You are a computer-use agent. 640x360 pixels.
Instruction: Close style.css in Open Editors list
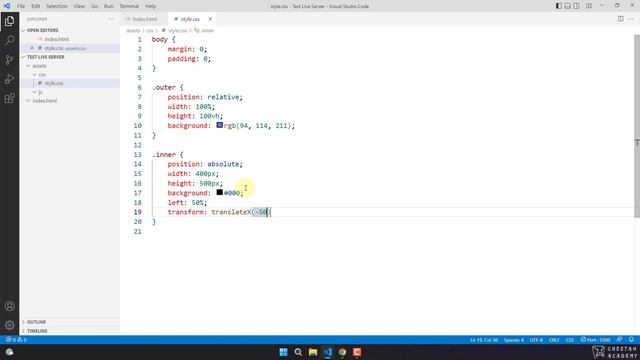[x=32, y=48]
